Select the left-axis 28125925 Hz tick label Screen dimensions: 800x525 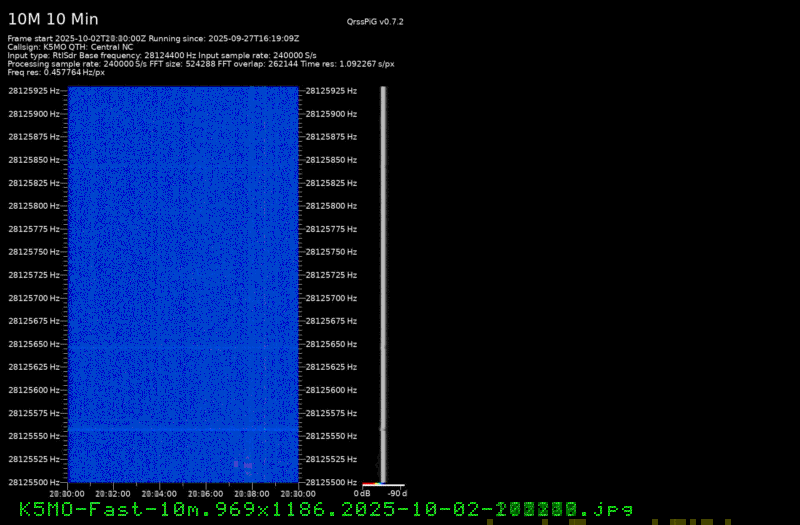34,91
